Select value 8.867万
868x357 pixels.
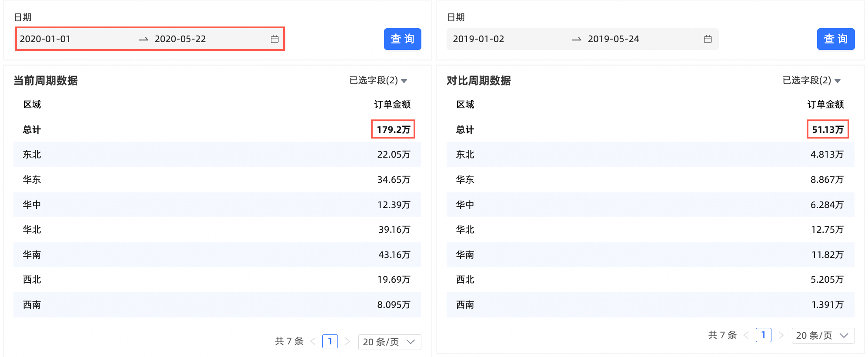coord(827,180)
